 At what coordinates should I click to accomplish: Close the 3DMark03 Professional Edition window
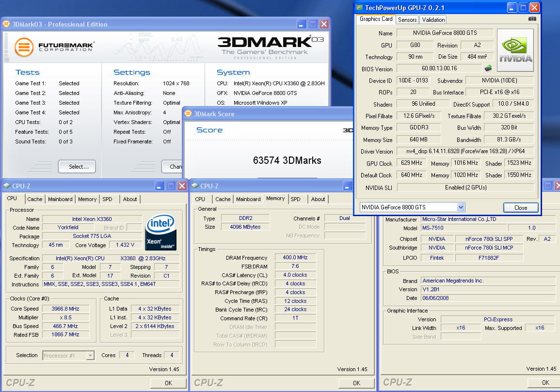324,24
